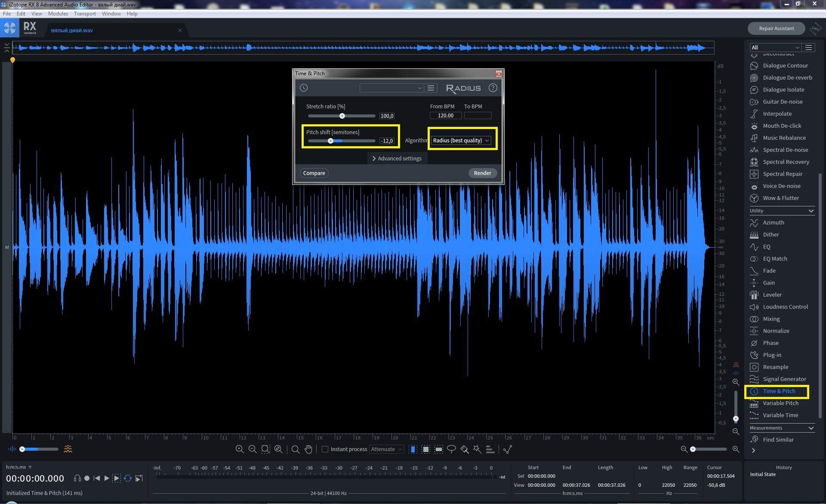Select the Magic Wand tool

pos(477,449)
